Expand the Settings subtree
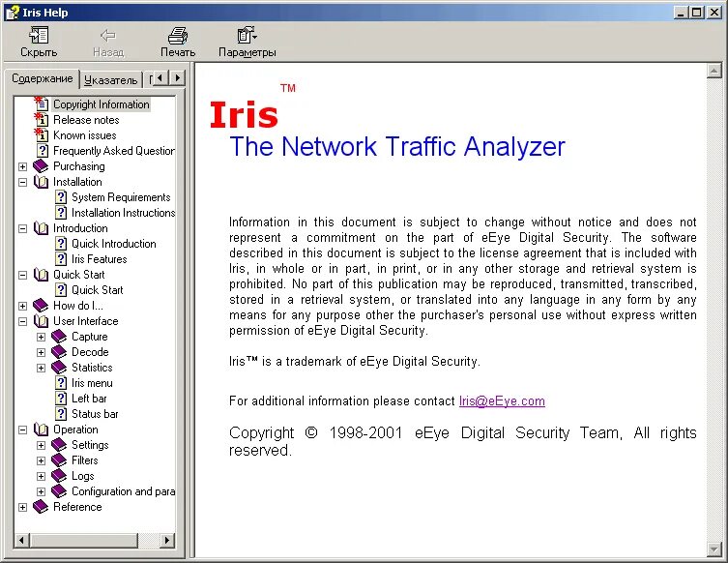Viewport: 728px width, 563px height. point(41,445)
